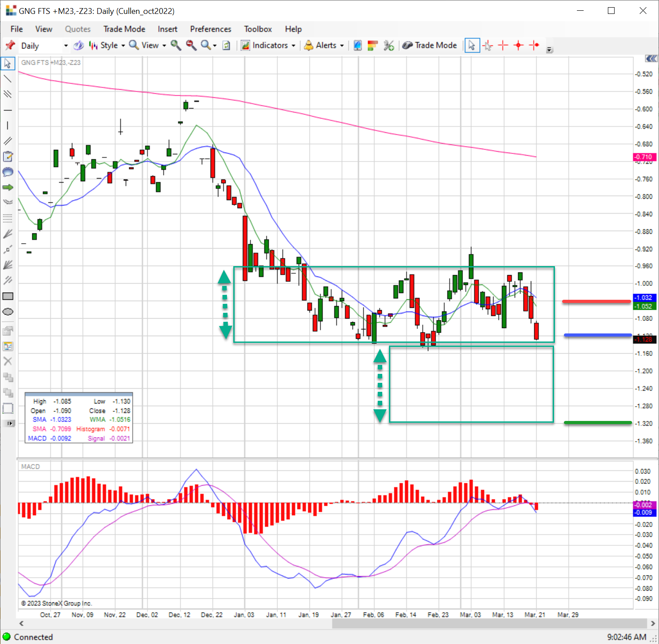Select the dashed line with square node tool
The width and height of the screenshot is (659, 644).
(x=8, y=250)
